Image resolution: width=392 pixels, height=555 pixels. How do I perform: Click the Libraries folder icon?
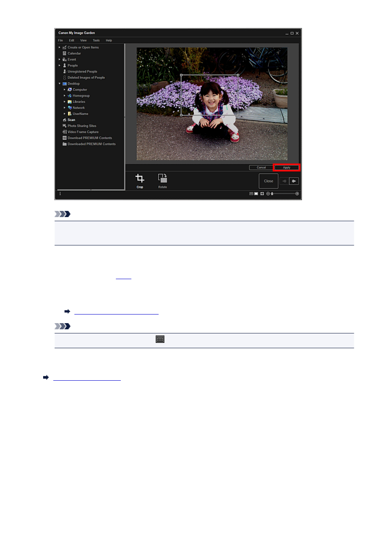pos(70,102)
